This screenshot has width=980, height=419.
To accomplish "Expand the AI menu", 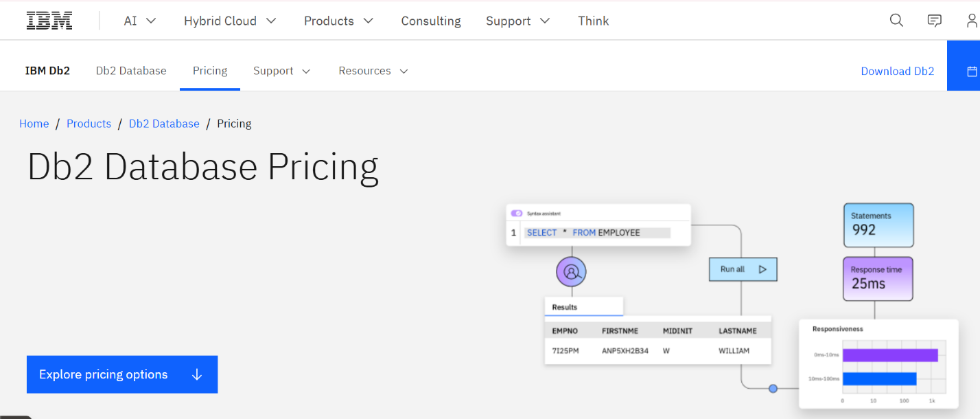I will pyautogui.click(x=140, y=21).
